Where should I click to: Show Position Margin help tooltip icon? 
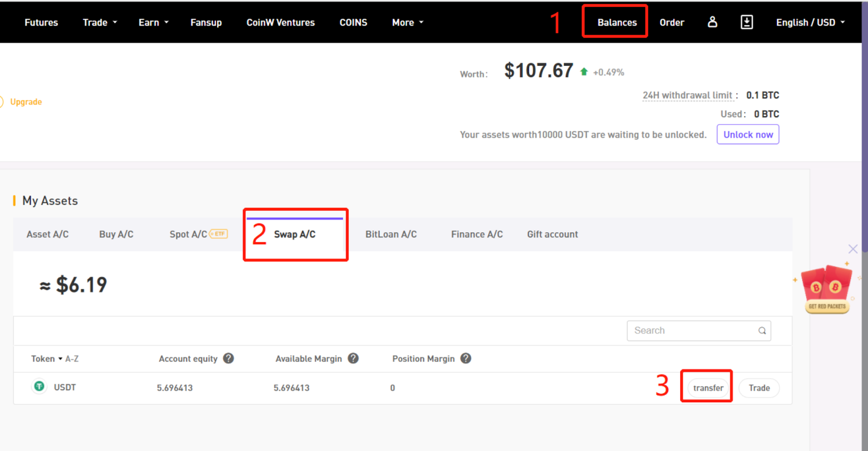(x=465, y=358)
